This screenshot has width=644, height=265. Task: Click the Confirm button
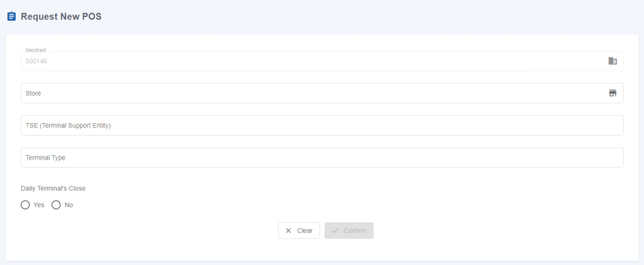(x=349, y=230)
